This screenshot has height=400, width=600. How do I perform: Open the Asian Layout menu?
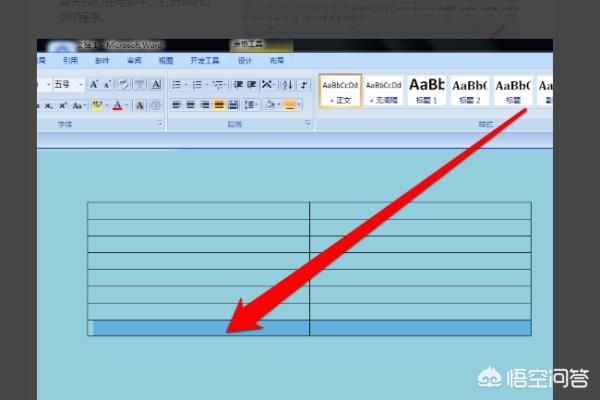268,85
